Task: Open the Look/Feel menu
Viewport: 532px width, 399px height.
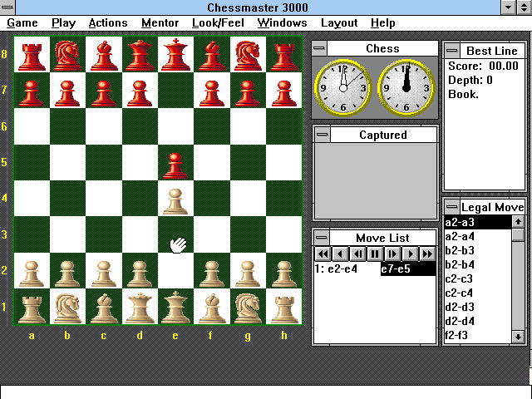Action: coord(218,22)
